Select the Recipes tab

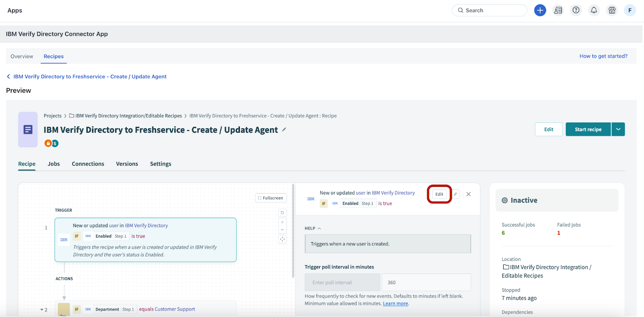click(54, 56)
